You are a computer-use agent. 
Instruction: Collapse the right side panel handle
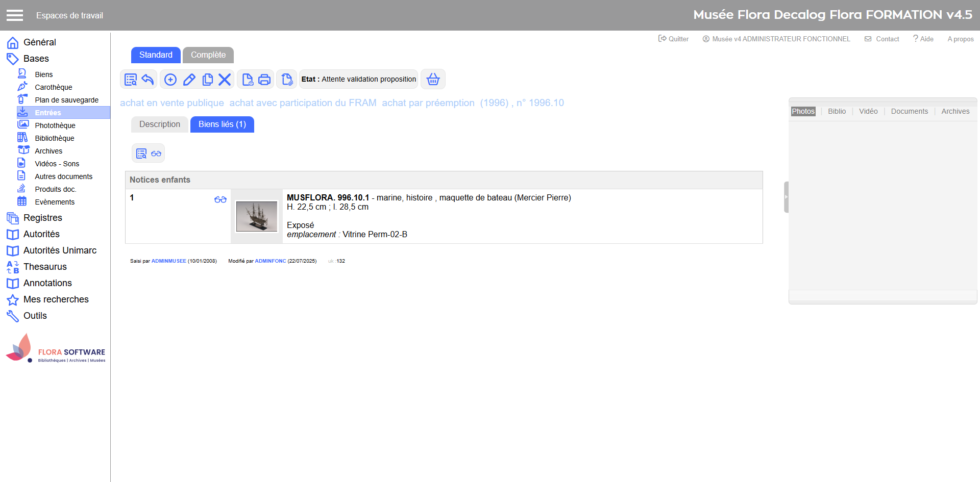pos(786,197)
